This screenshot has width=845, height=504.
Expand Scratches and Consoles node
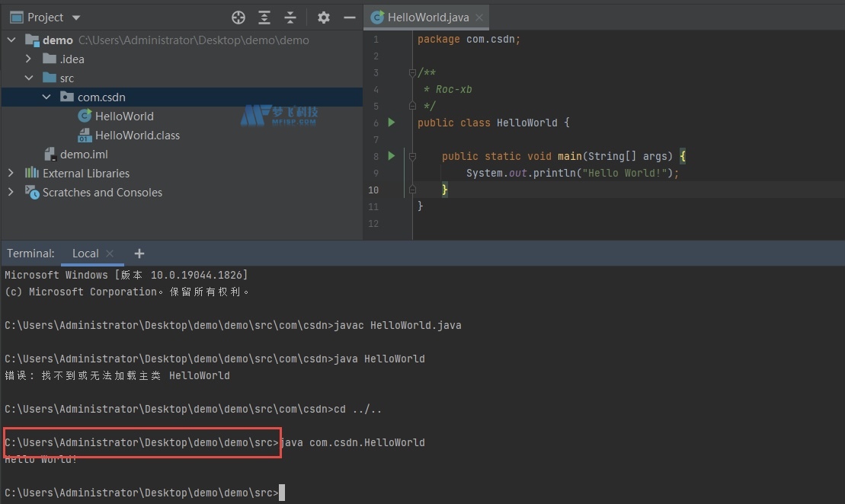(11, 193)
